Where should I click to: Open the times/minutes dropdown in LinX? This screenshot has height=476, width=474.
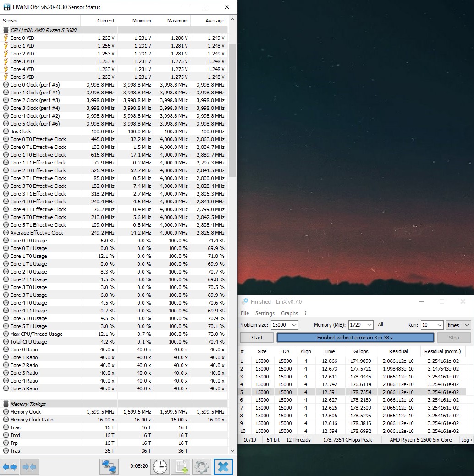pos(458,325)
